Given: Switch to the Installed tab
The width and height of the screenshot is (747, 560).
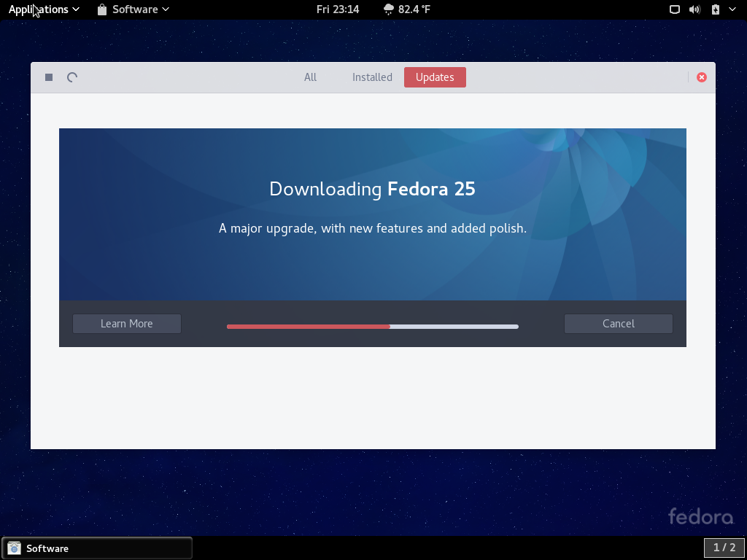Looking at the screenshot, I should tap(372, 77).
